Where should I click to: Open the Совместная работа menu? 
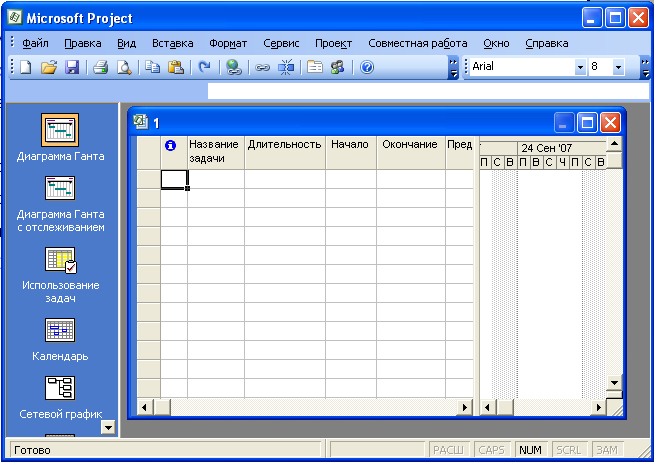[x=418, y=43]
